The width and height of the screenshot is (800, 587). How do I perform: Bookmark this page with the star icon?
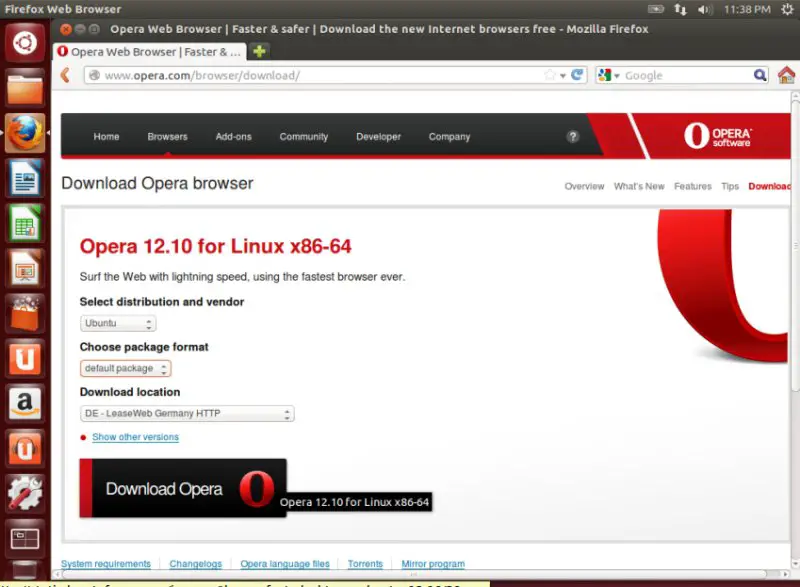[x=549, y=75]
